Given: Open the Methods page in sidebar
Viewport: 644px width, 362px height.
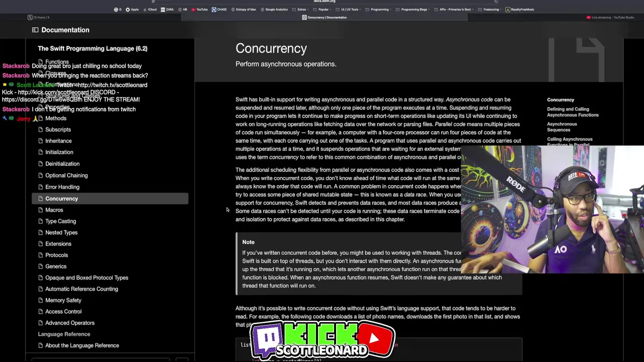Looking at the screenshot, I should 56,119.
